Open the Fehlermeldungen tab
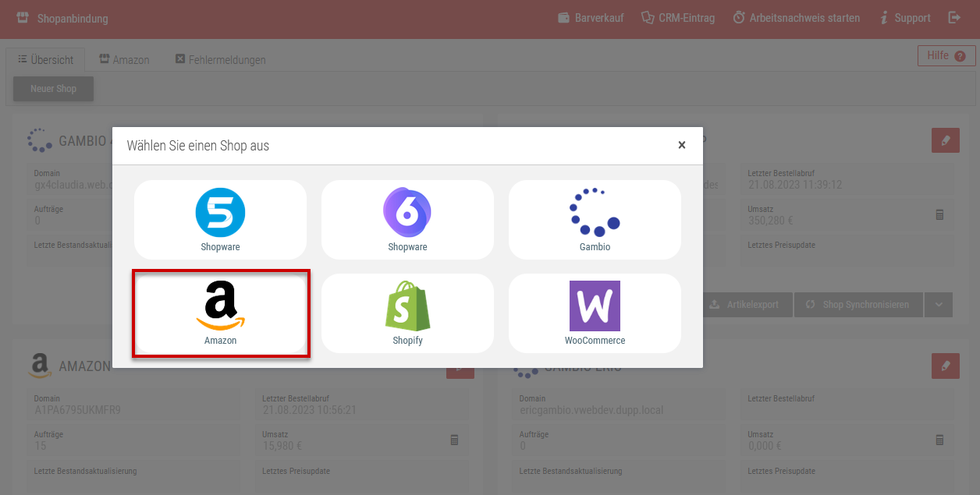Screen dimensions: 980x495 [x=220, y=59]
